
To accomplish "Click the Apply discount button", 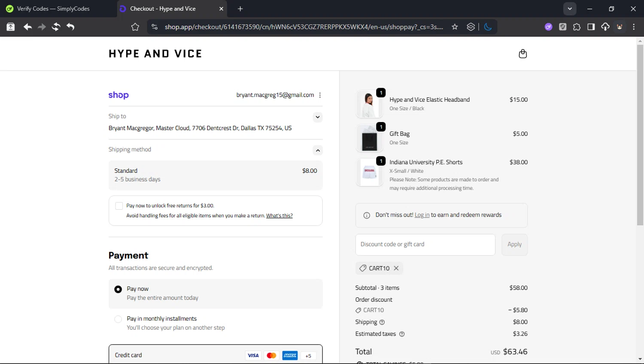I will 514,245.
